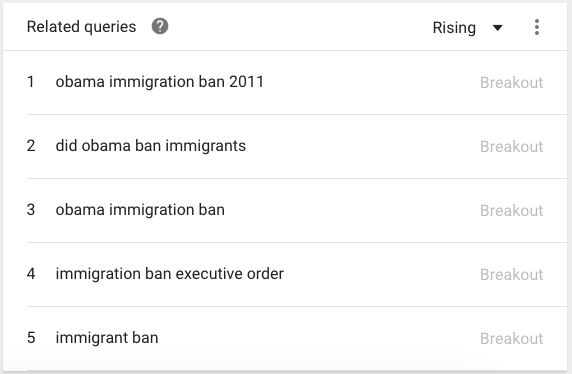Select the 'immigrant ban' query
Image resolution: width=572 pixels, height=374 pixels.
point(107,338)
